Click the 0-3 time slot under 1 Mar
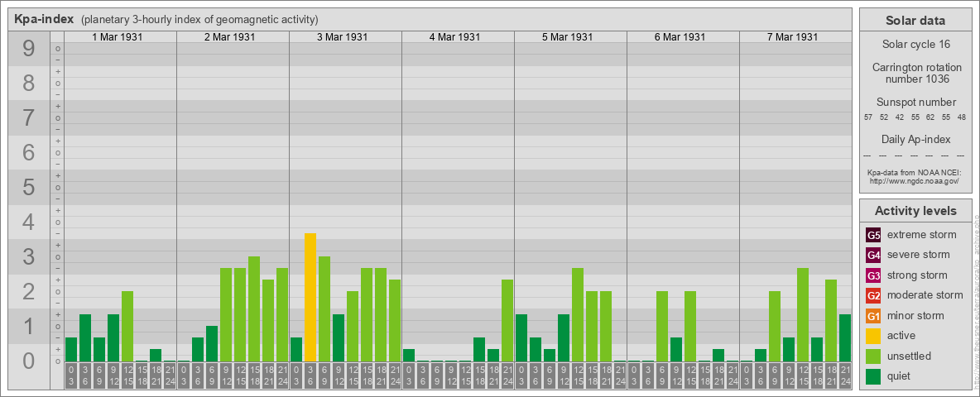This screenshot has height=397, width=980. pos(71,376)
